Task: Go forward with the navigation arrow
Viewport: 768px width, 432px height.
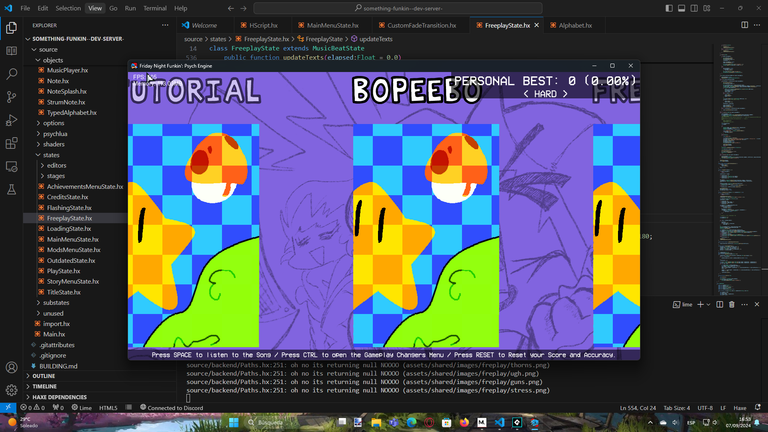Action: (x=243, y=8)
